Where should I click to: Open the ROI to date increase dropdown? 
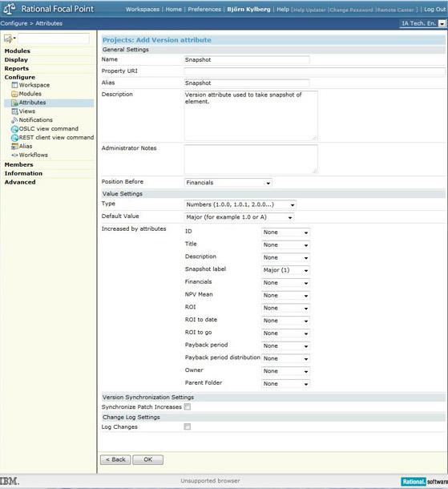tap(285, 321)
